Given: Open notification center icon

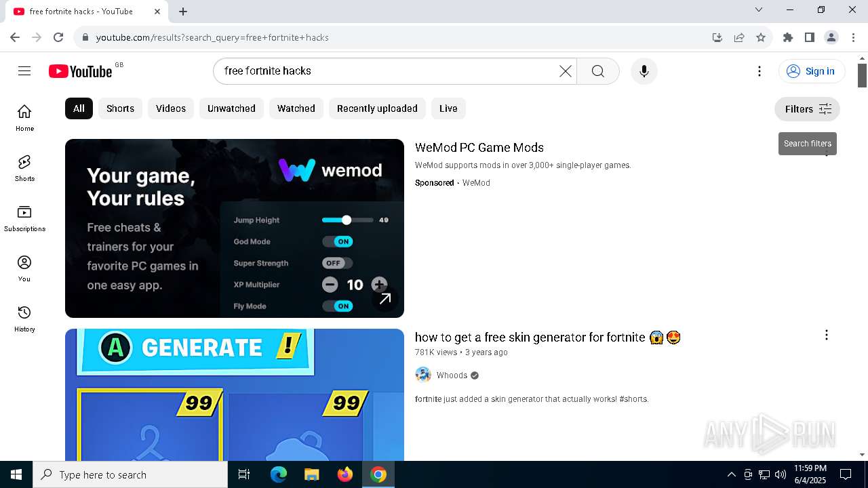Looking at the screenshot, I should pyautogui.click(x=846, y=474).
